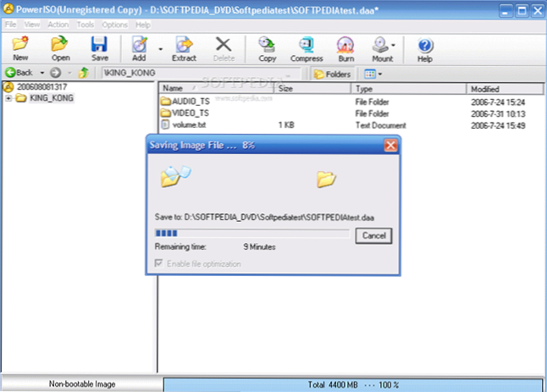The width and height of the screenshot is (547, 392).
Task: Open the File menu
Action: point(10,25)
